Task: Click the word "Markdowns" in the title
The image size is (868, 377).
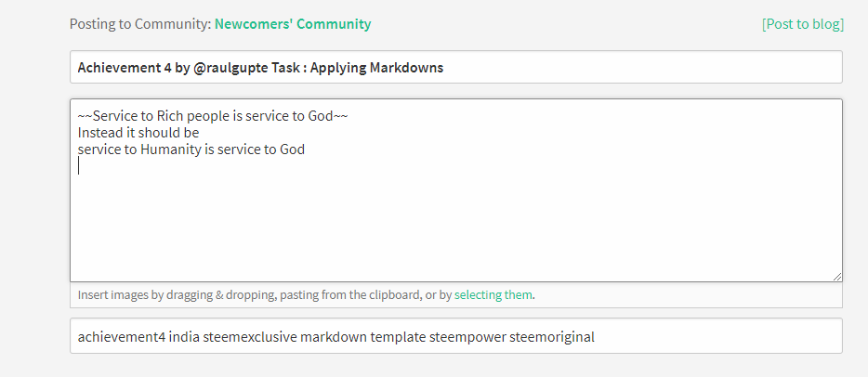Action: [x=409, y=68]
